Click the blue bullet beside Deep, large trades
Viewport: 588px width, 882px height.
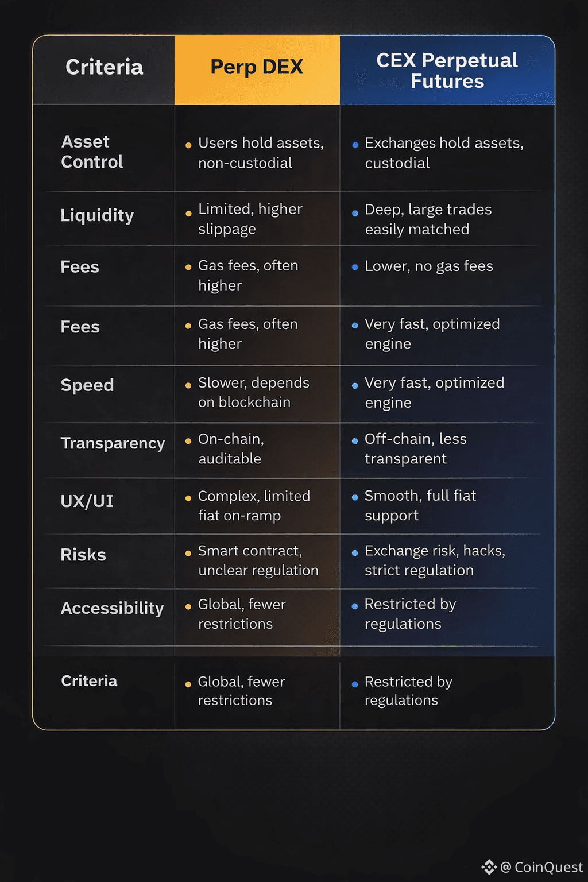[x=355, y=213]
